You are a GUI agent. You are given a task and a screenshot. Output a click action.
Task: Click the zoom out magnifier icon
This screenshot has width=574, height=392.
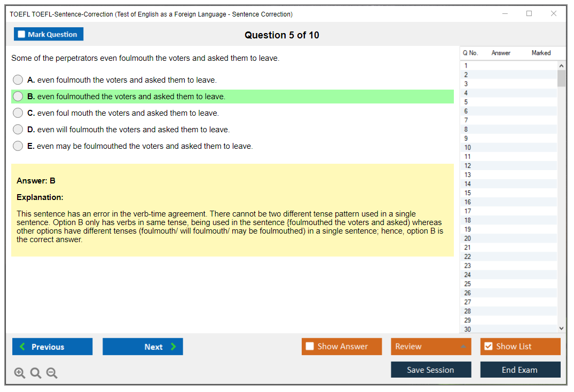point(52,373)
